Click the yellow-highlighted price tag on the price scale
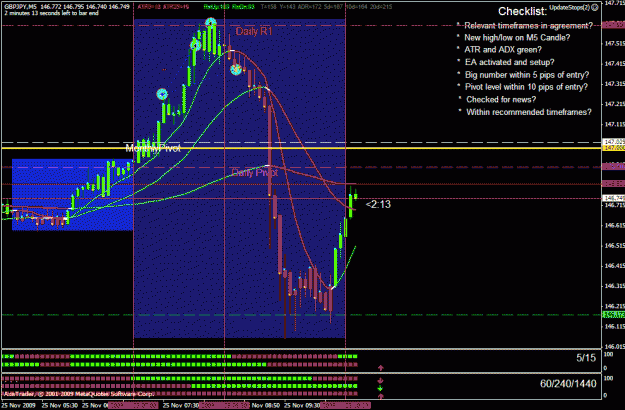This screenshot has width=625, height=410. click(614, 148)
